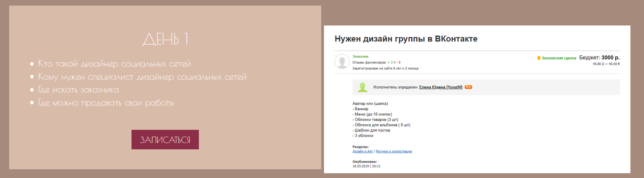This screenshot has width=644, height=178.
Task: Open Елена Юдина [Yuna90] profile link
Action: 441,87
